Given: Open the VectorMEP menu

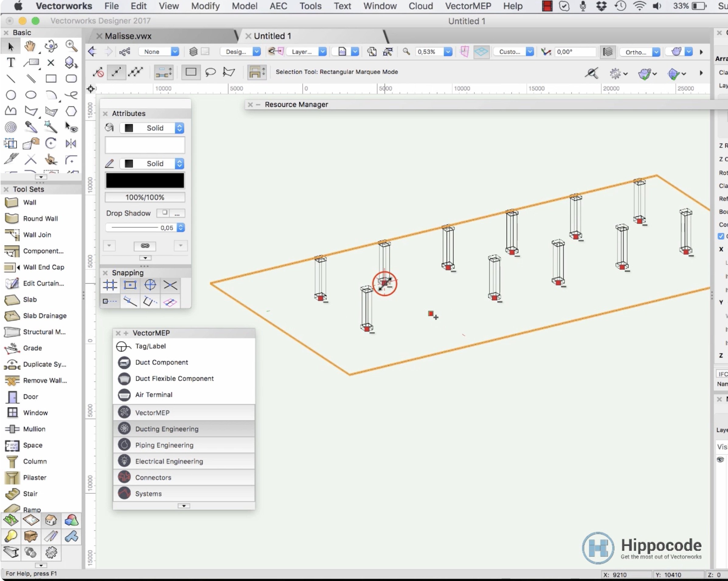Looking at the screenshot, I should tap(468, 6).
